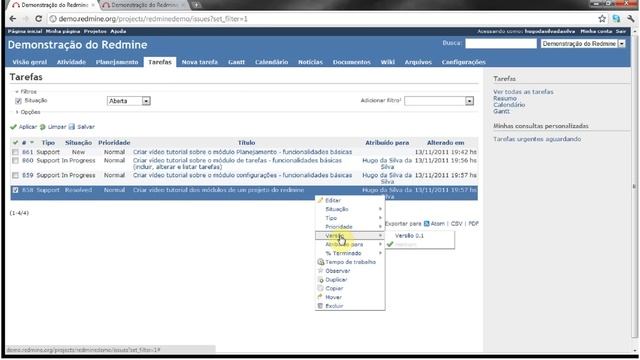Open the Resumo sidebar link

[505, 98]
